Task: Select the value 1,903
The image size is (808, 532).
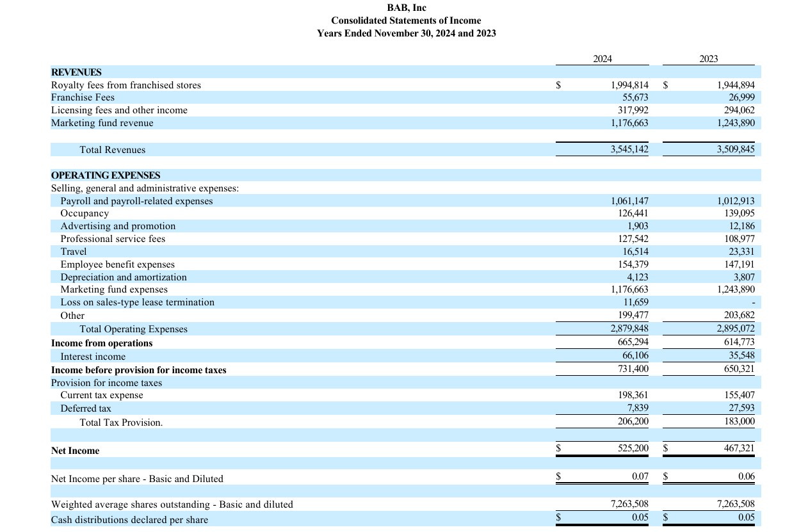Action: tap(638, 226)
